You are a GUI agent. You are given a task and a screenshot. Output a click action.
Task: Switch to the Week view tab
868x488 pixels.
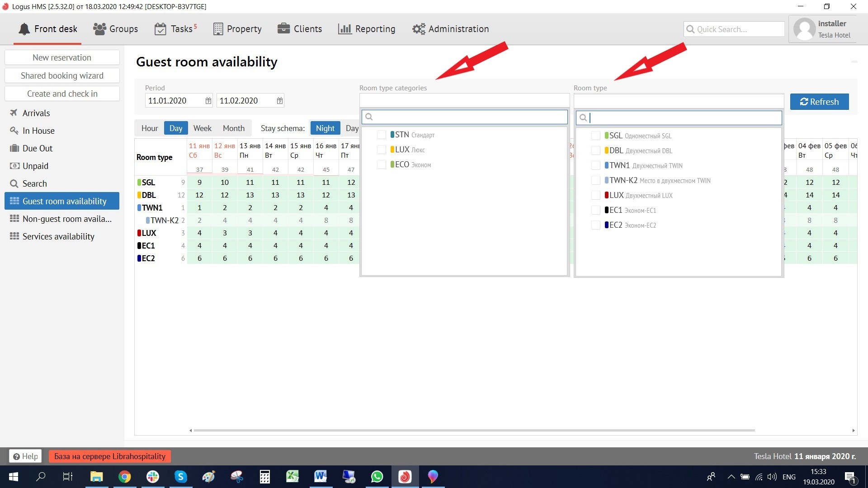coord(202,128)
